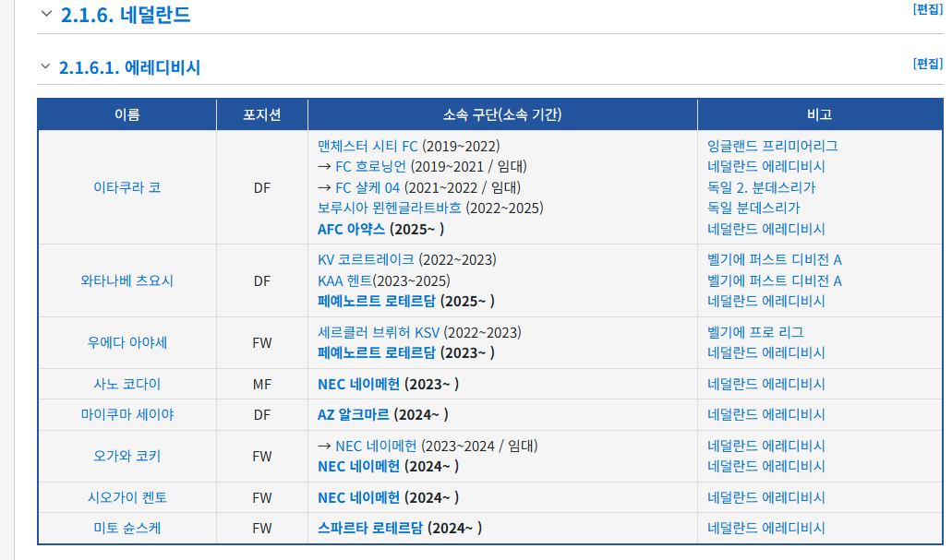This screenshot has height=560, width=952.
Task: Collapse the 2.1.6. 네덜란드 section chevron
Action: pyautogui.click(x=46, y=14)
